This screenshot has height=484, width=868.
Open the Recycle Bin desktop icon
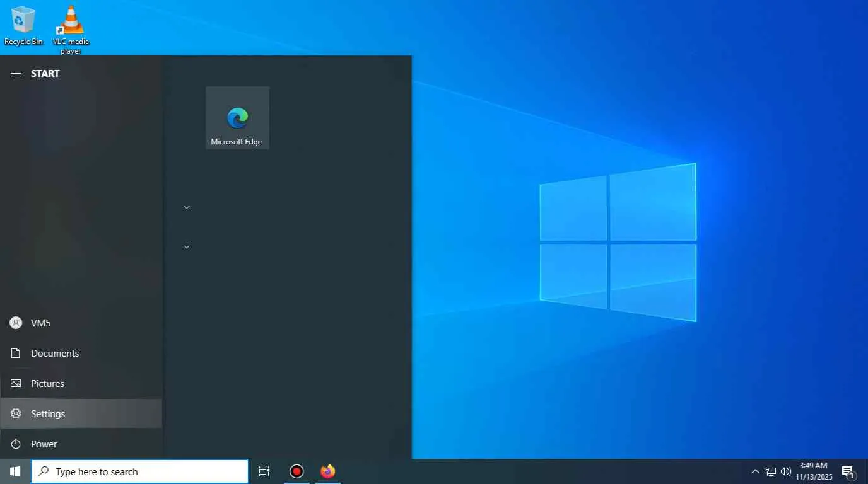[x=23, y=25]
